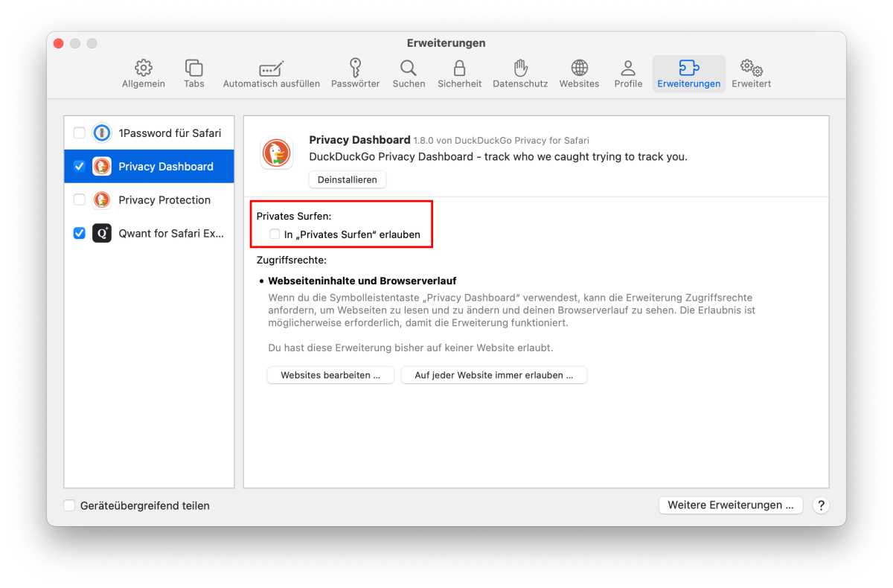
Task: Open the Websites globe pane
Action: [x=579, y=74]
